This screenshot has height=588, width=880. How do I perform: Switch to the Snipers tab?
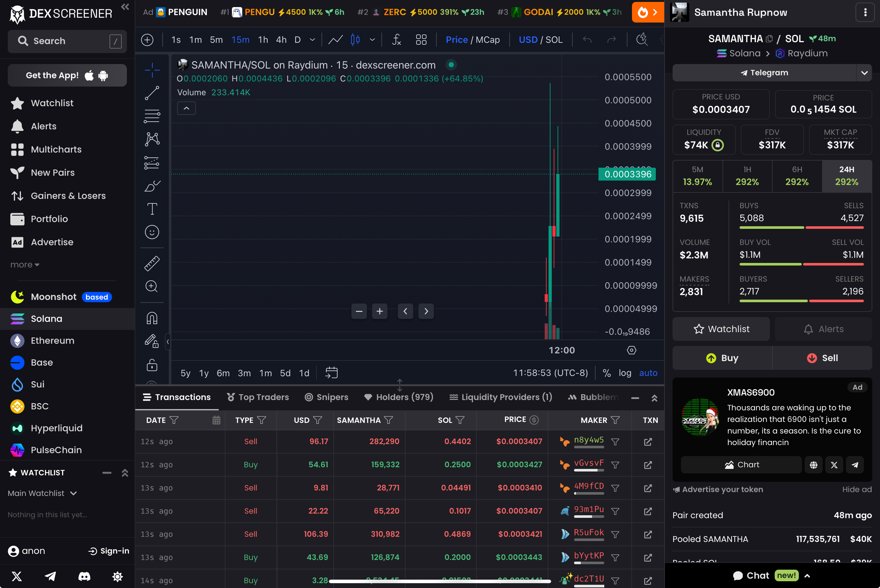[327, 397]
